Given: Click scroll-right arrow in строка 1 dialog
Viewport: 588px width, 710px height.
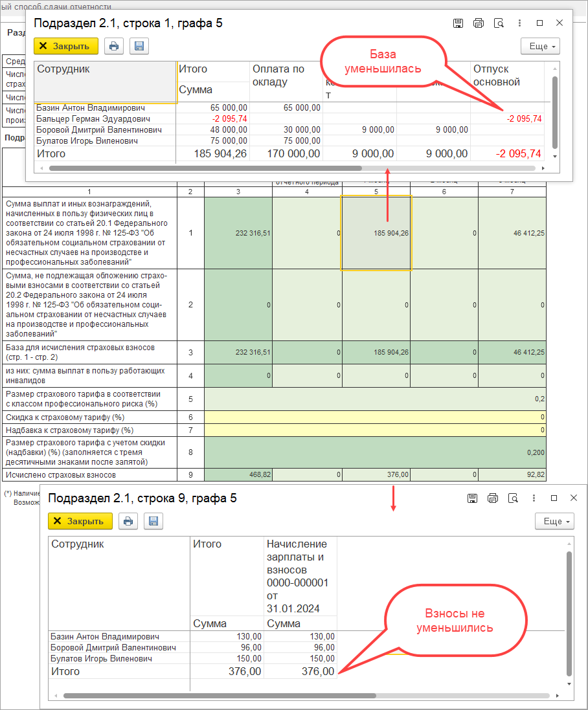Looking at the screenshot, I should click(x=543, y=168).
